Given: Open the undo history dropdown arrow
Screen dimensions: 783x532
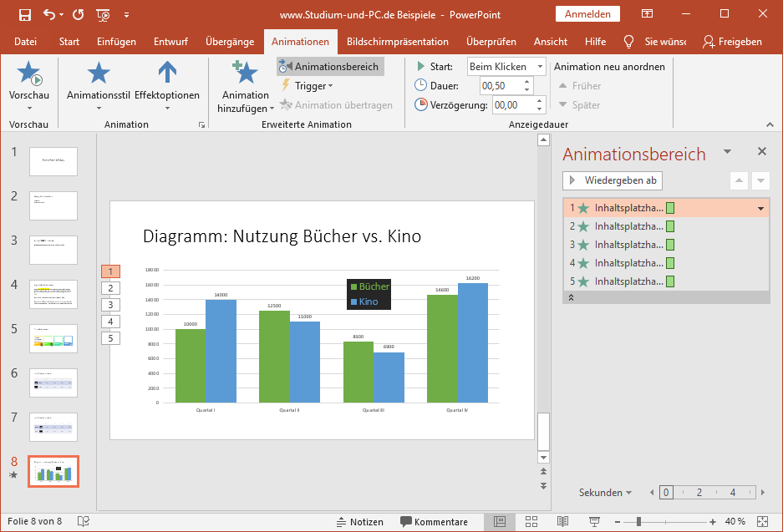Looking at the screenshot, I should click(x=62, y=14).
